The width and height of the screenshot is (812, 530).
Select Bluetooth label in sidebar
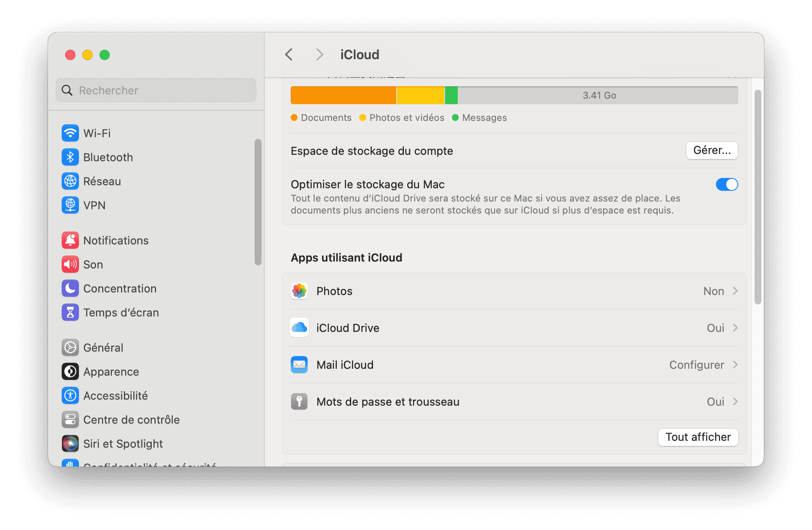[108, 157]
